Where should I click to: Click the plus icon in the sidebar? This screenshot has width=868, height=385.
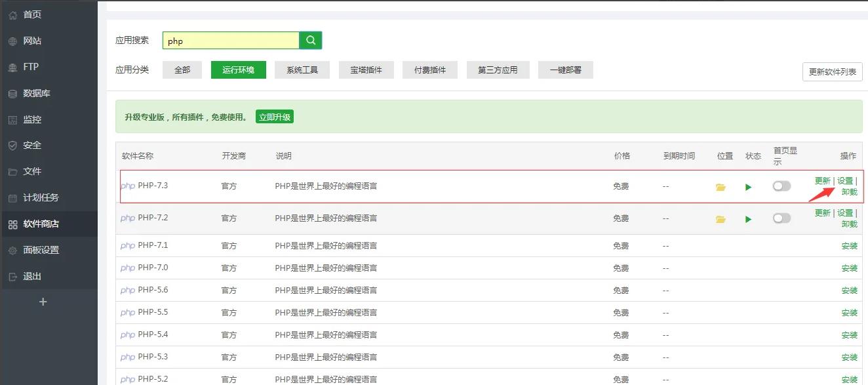pos(43,302)
